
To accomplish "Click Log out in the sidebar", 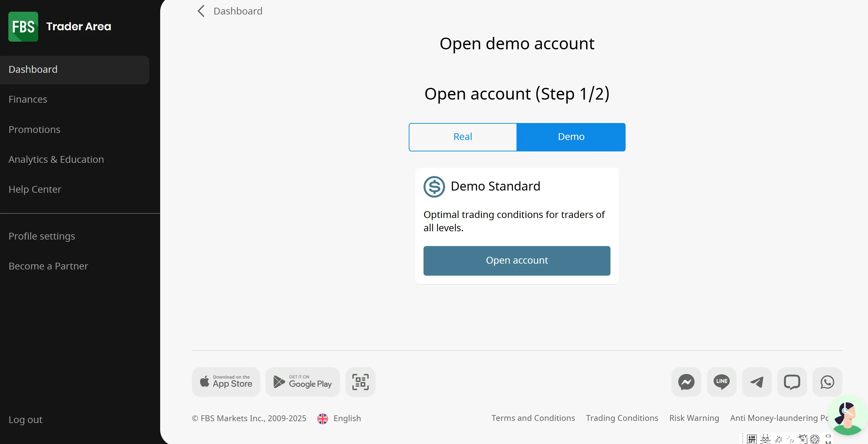I will (x=25, y=420).
